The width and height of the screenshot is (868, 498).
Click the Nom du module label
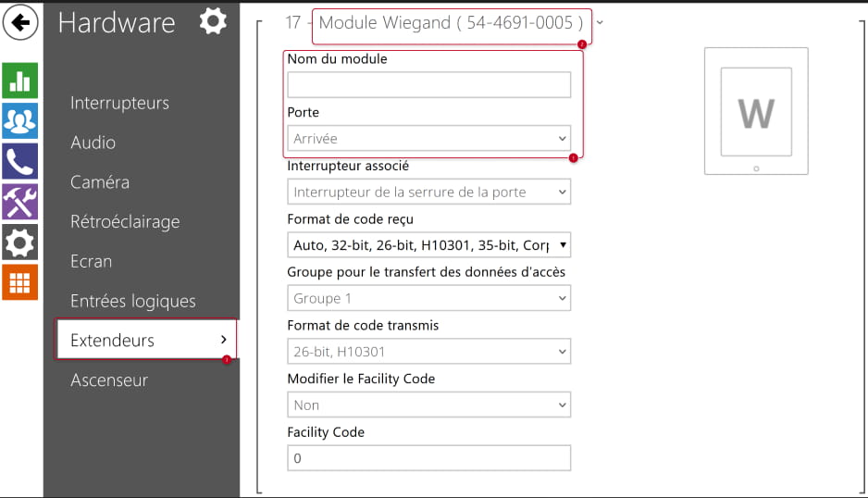click(337, 58)
